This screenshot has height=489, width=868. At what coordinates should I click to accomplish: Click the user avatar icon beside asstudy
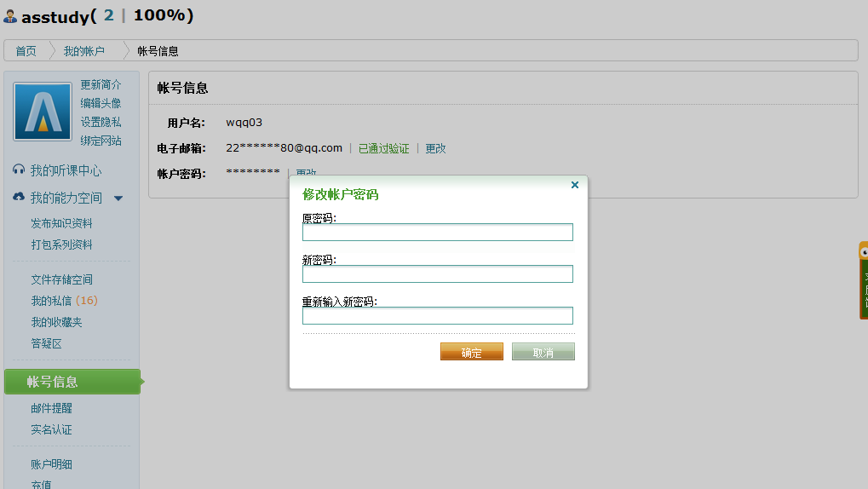(10, 17)
